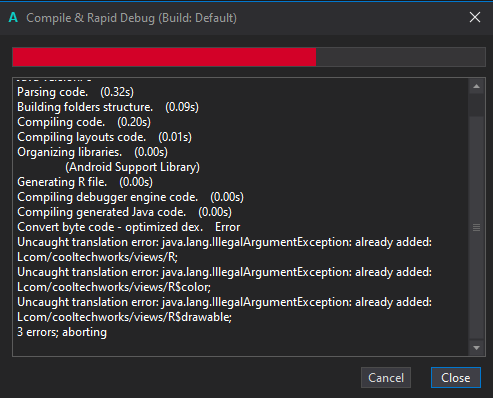This screenshot has width=493, height=398.
Task: Click the "Organizing libraries." log line
Action: (92, 152)
